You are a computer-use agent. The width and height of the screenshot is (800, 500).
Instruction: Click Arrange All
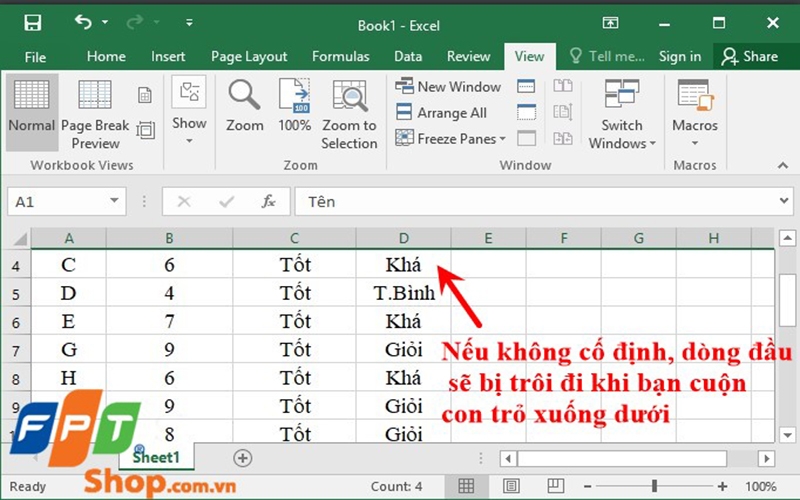click(x=442, y=112)
